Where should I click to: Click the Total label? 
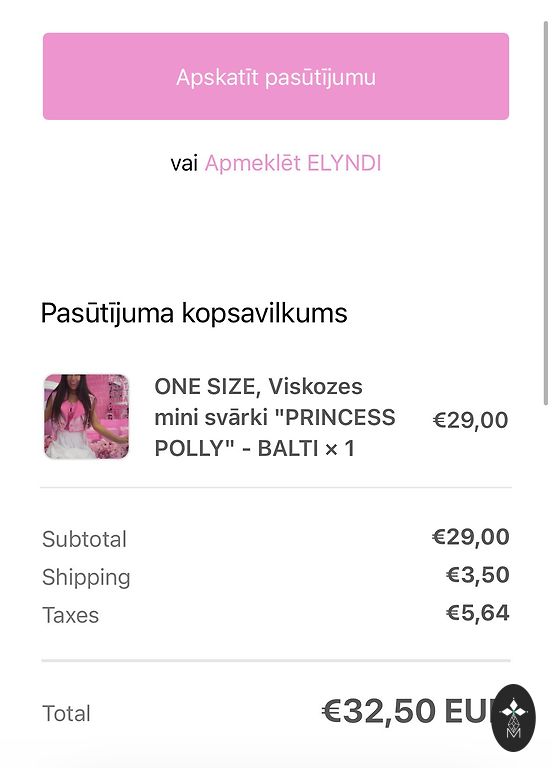tap(66, 714)
